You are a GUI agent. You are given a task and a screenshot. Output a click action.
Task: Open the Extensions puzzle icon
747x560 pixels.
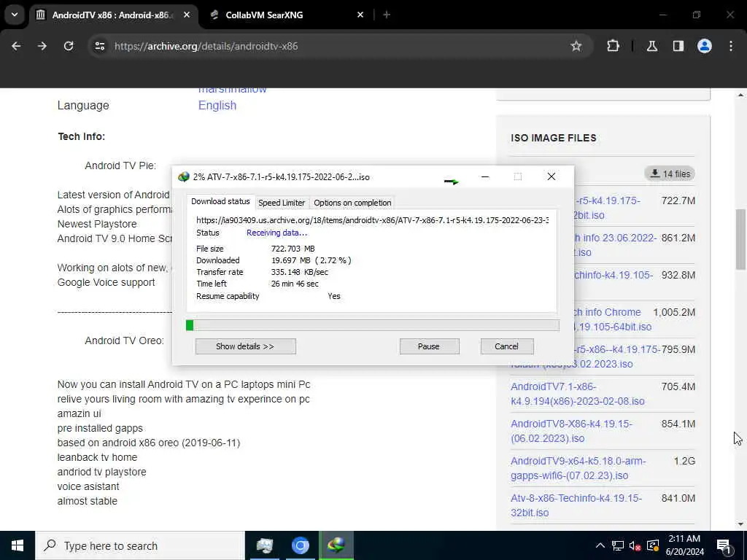[x=613, y=46]
